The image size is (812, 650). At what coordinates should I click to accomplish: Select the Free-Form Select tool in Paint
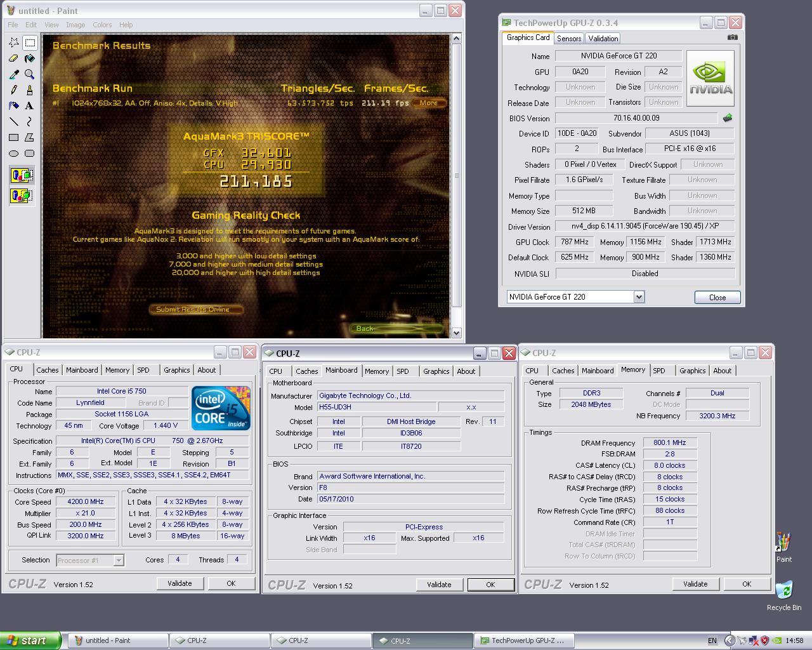(x=14, y=43)
